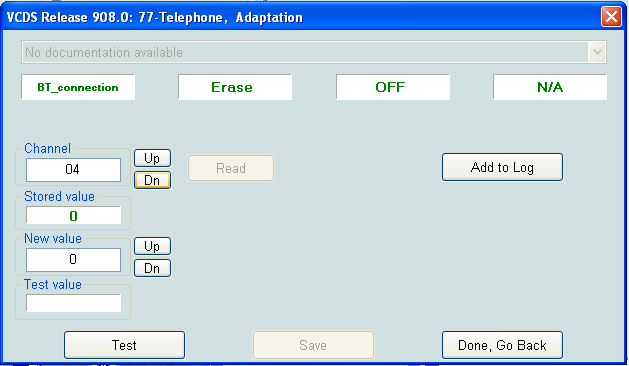Image resolution: width=629 pixels, height=366 pixels.
Task: Click the No documentation available combo box
Action: point(314,52)
